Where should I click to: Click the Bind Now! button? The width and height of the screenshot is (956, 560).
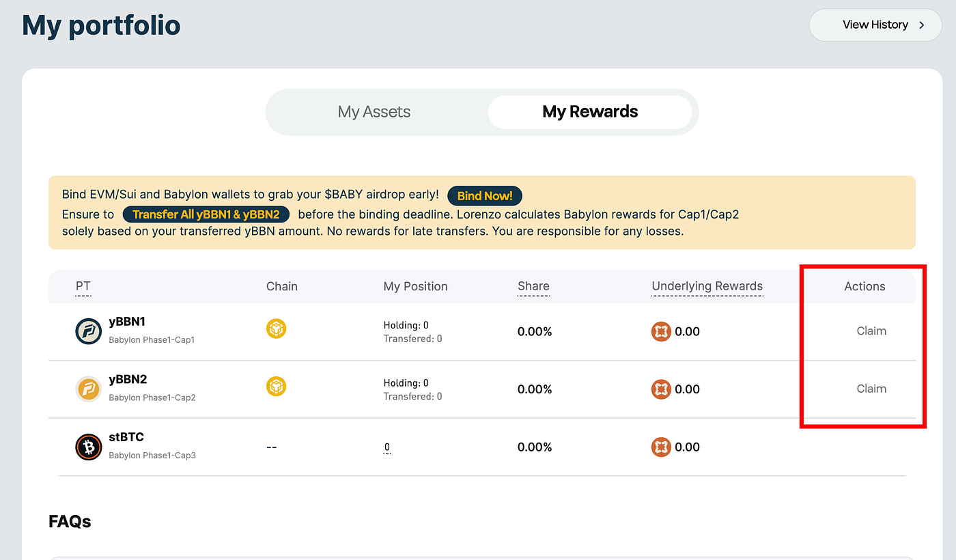[x=485, y=196]
